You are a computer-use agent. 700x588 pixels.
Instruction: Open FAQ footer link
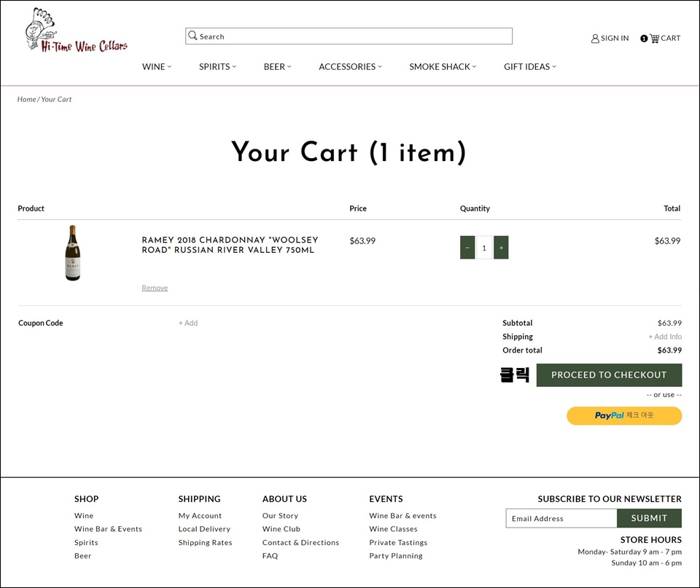point(270,556)
